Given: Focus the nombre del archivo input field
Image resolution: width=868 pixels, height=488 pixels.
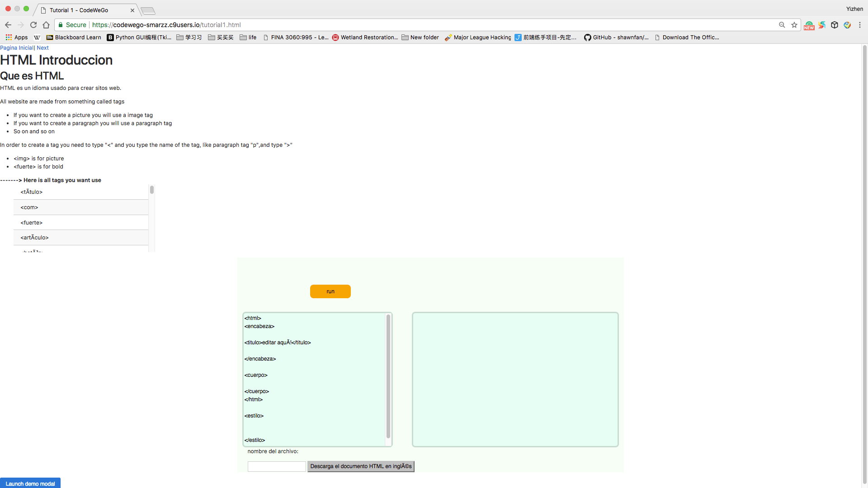Looking at the screenshot, I should (277, 466).
